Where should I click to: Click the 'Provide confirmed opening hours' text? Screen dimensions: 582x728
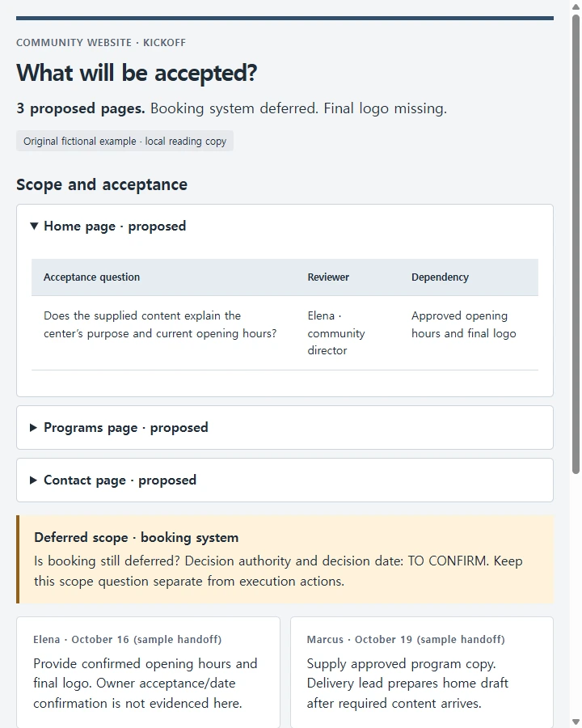coord(145,684)
